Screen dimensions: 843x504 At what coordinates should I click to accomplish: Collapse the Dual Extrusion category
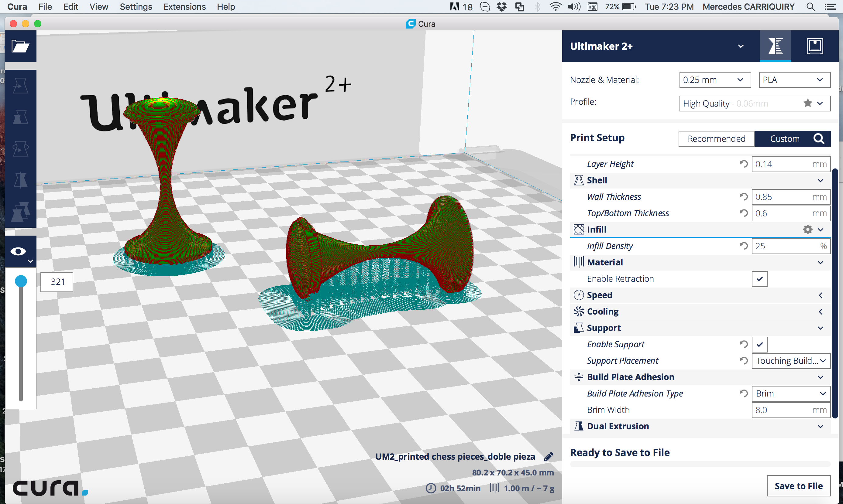click(820, 427)
